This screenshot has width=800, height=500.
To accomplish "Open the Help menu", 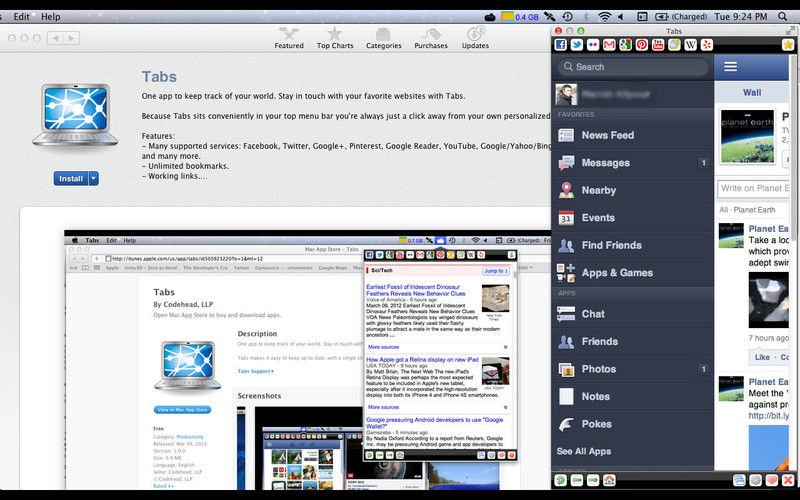I will pyautogui.click(x=51, y=17).
